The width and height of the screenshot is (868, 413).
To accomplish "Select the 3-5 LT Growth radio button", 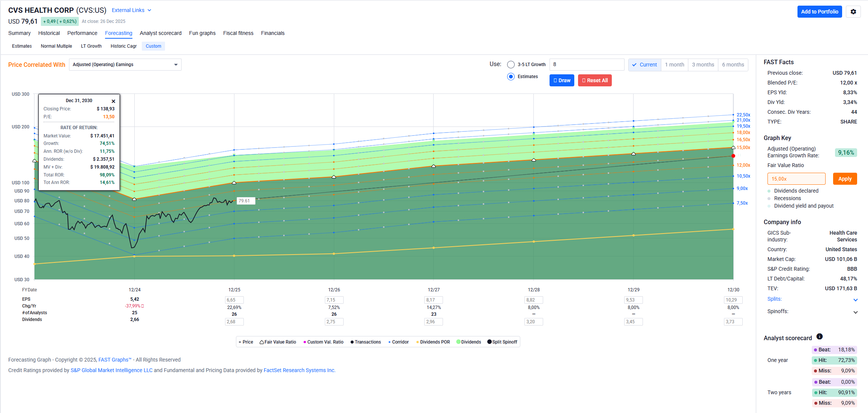I will (x=511, y=65).
